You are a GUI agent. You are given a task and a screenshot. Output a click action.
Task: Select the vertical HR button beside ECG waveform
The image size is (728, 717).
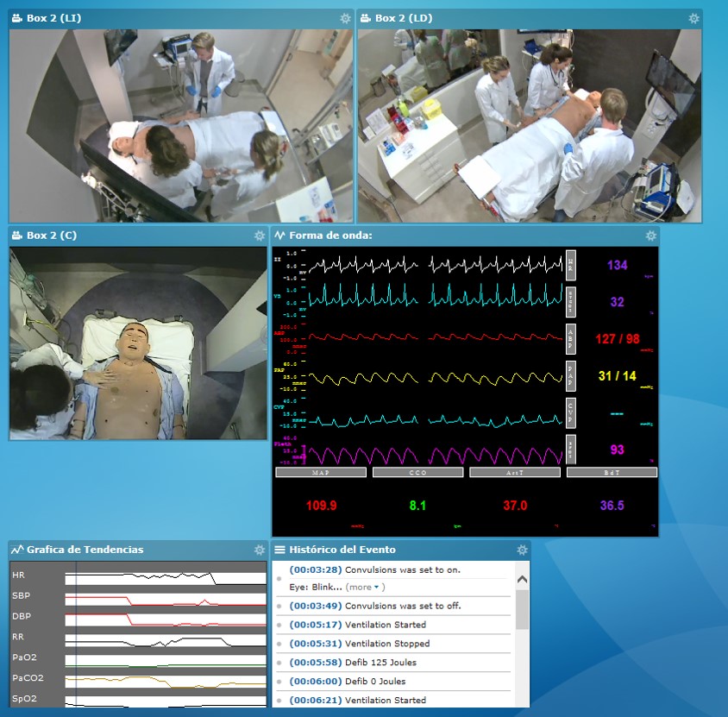point(571,265)
